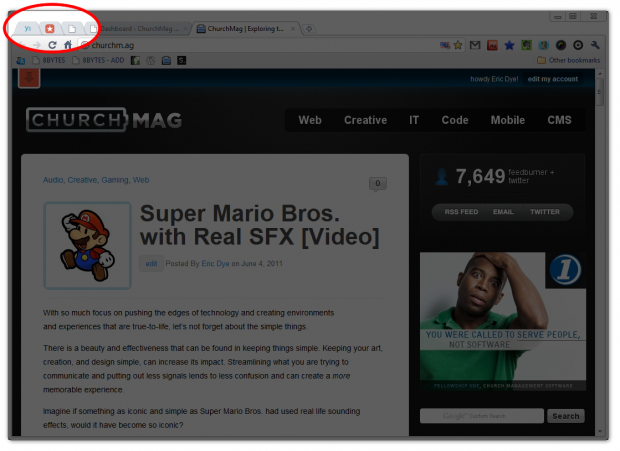Click the Search button in sidebar

click(x=565, y=416)
